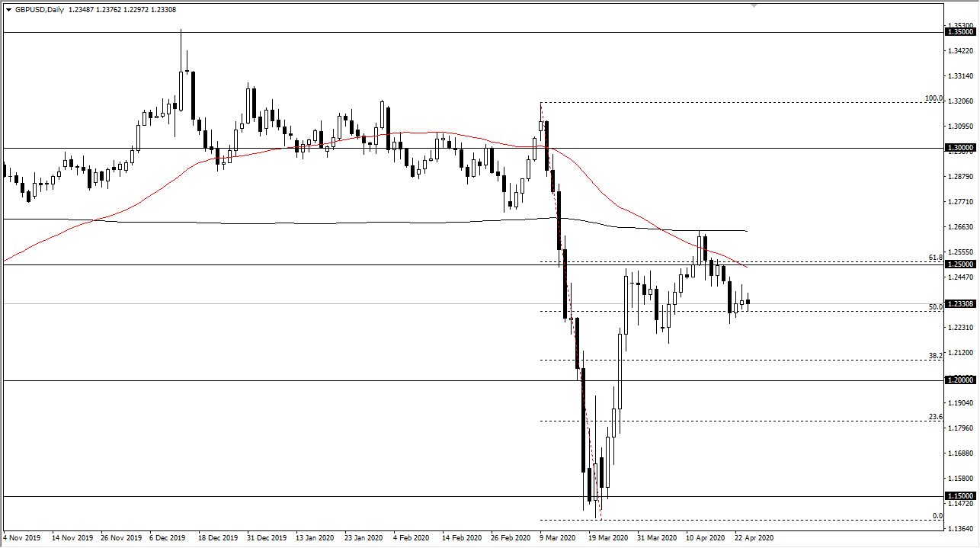Click the Fibonacci 38.2 level label
Image resolution: width=980 pixels, height=548 pixels.
click(x=936, y=355)
